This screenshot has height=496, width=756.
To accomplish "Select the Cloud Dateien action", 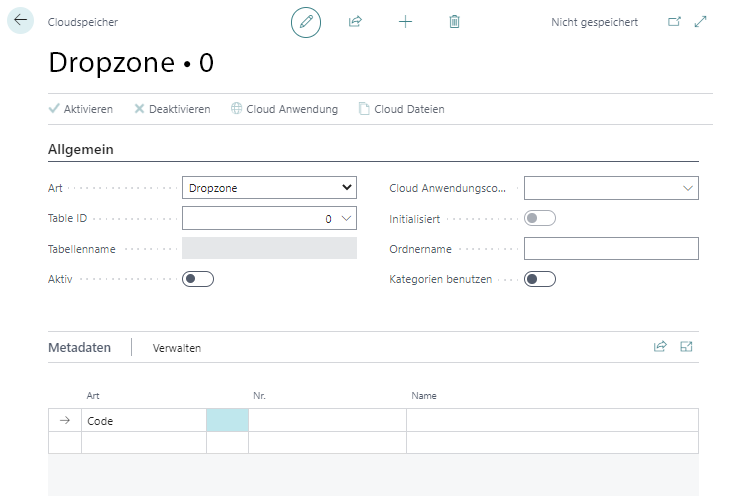I will pyautogui.click(x=401, y=109).
